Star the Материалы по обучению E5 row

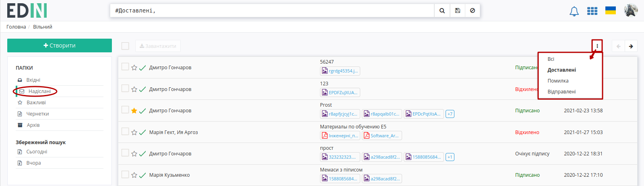[x=134, y=132]
